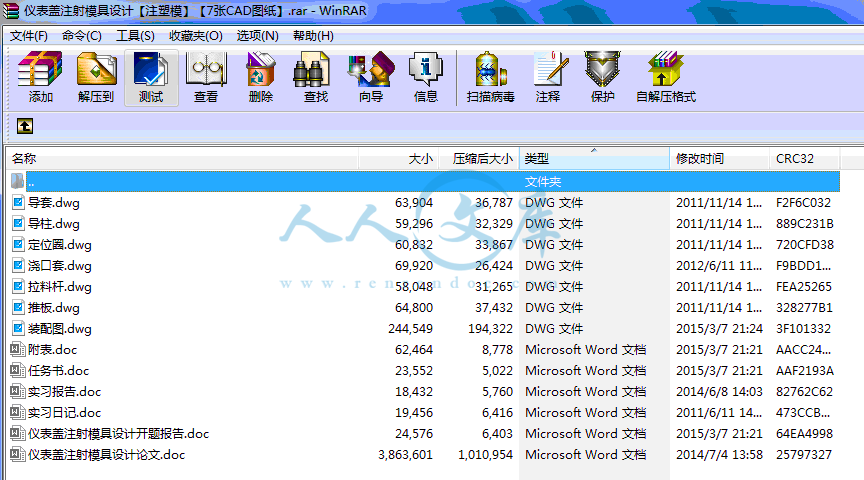Click the Word icon of 实习日记.doc
The width and height of the screenshot is (864, 480).
[18, 412]
